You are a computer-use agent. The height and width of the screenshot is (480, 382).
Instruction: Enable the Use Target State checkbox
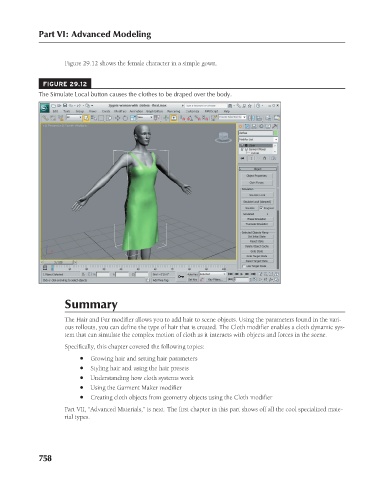(244, 266)
